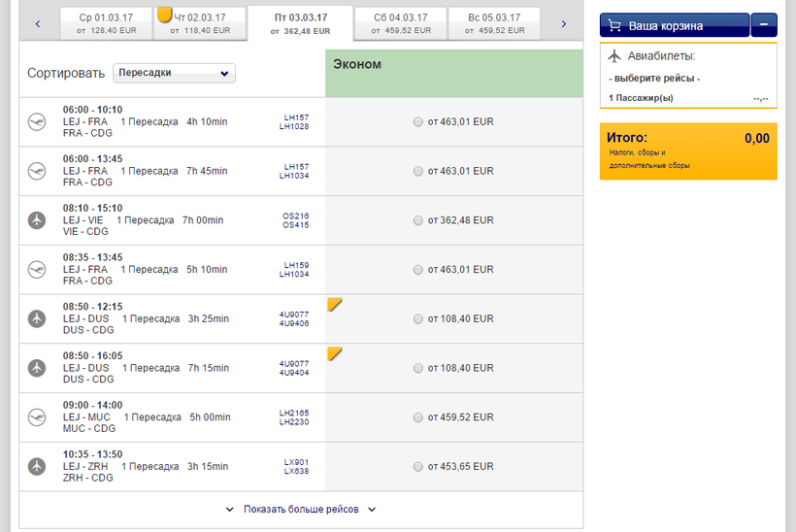Go to next dates arrow

point(563,23)
